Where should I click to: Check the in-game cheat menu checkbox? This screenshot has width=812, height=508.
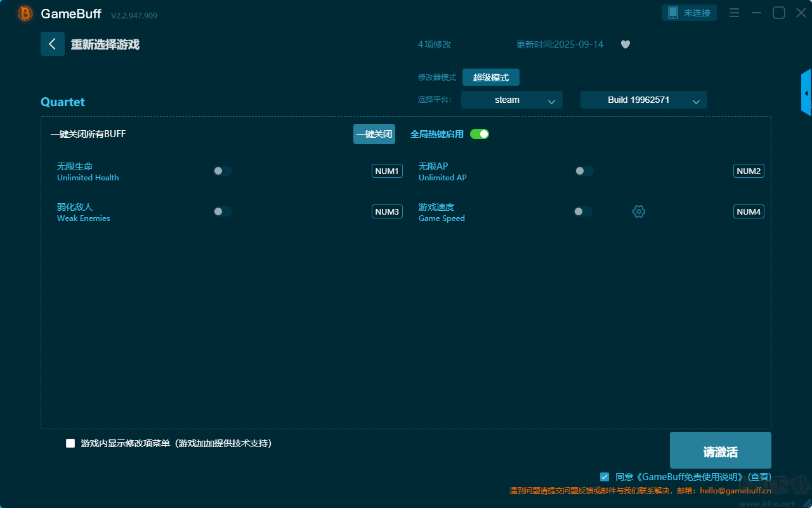coord(70,443)
